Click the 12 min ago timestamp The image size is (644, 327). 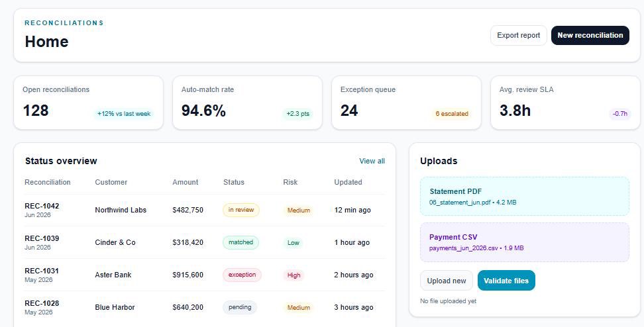pos(352,210)
